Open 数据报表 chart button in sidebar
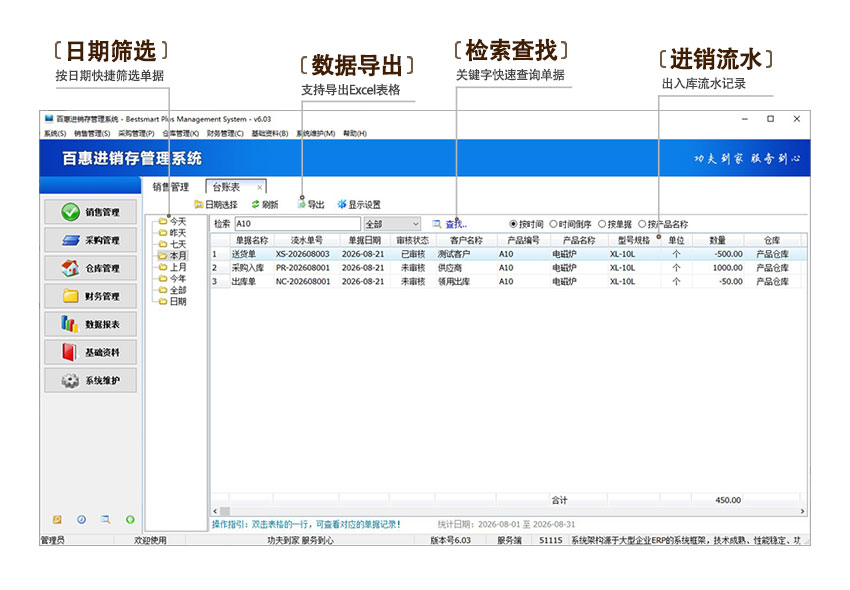Screen dimensions: 850x590 (x=91, y=324)
